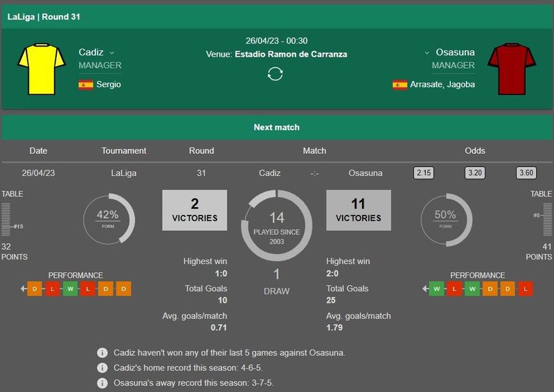Click the info icon beside Cadiz's home record
The height and width of the screenshot is (392, 554).
102,368
